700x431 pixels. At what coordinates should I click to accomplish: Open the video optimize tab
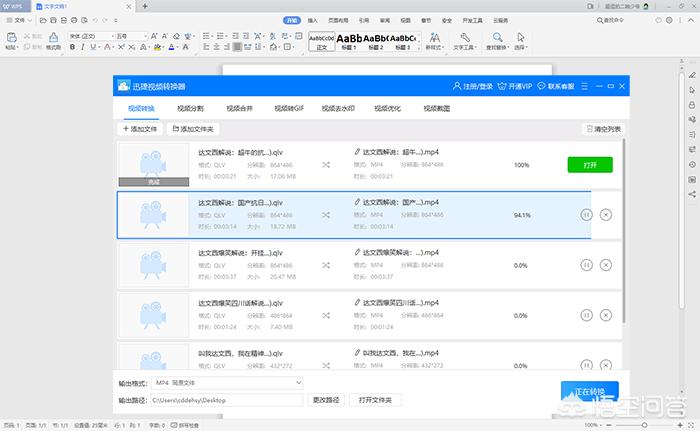(x=387, y=109)
